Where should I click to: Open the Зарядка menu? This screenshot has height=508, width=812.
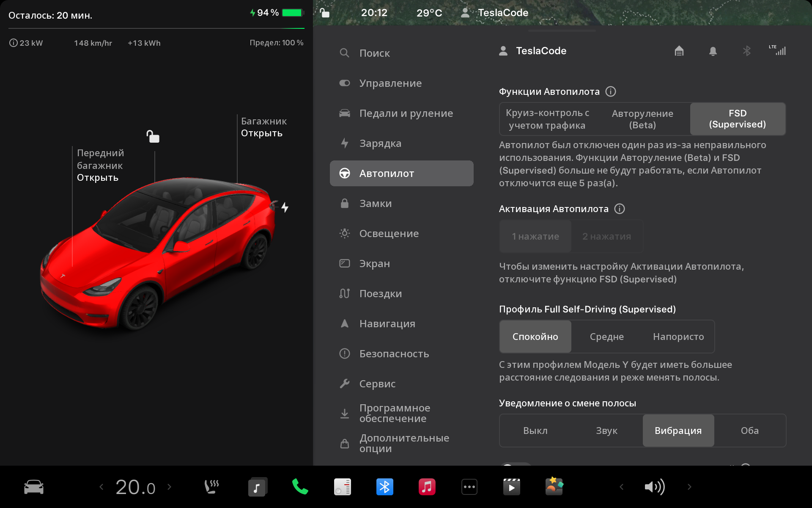click(402, 143)
